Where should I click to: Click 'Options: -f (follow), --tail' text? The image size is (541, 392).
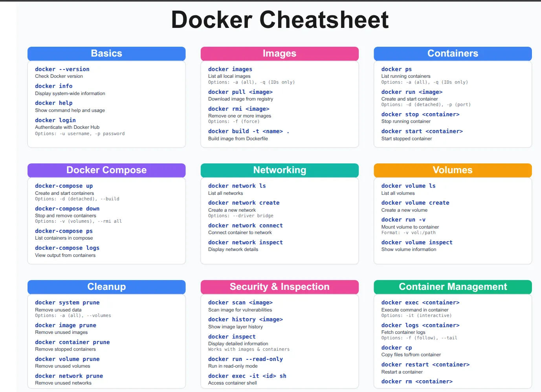pos(419,338)
